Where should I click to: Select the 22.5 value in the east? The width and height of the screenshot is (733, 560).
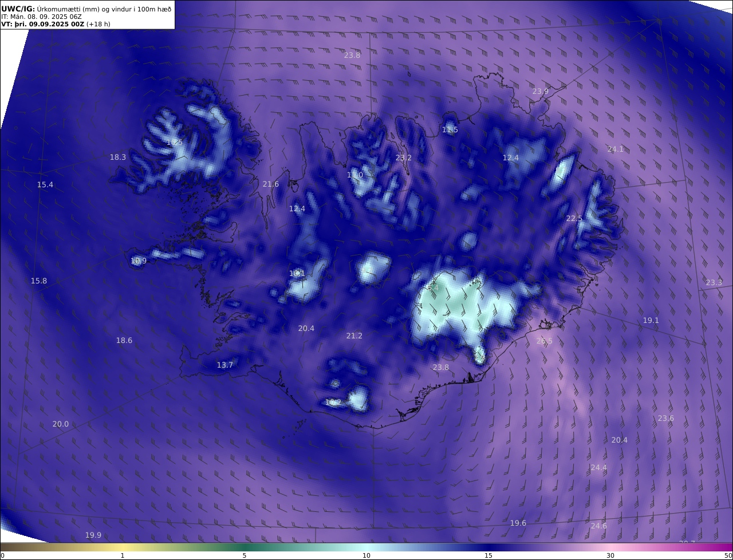574,219
